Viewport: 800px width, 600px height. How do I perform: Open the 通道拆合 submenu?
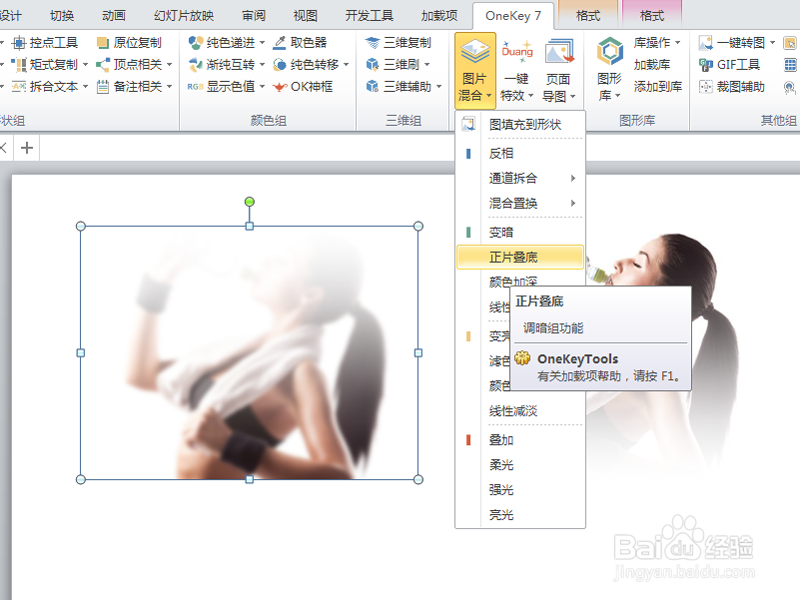click(x=520, y=178)
